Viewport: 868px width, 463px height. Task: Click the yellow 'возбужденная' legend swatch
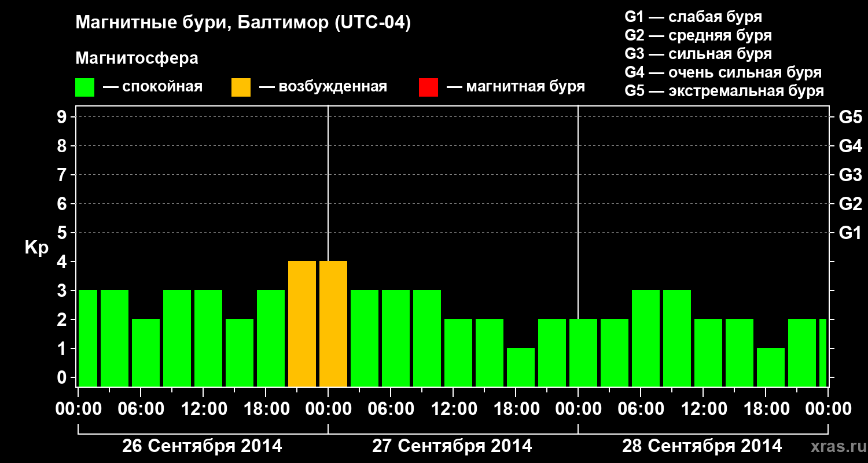point(241,87)
